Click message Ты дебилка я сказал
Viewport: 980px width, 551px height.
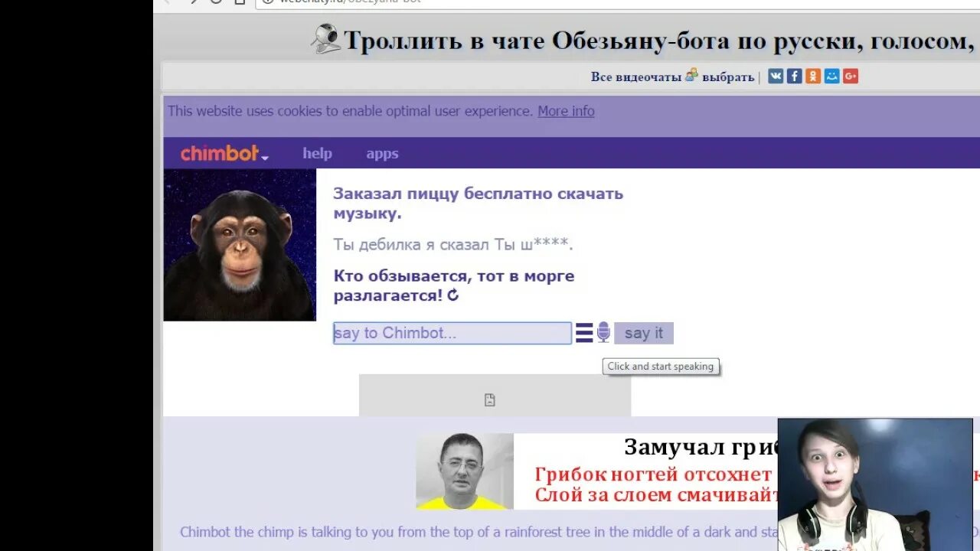[x=453, y=245]
